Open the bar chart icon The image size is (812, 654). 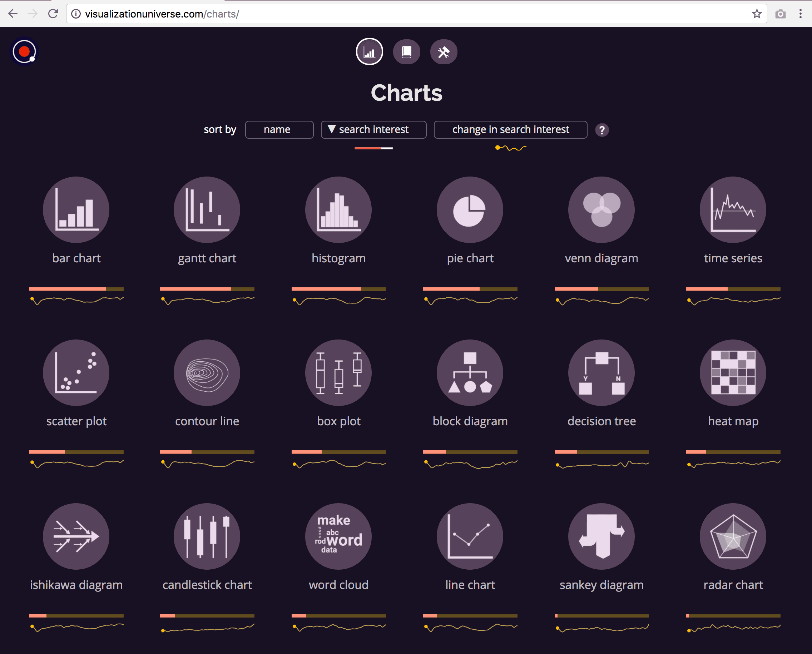76,210
